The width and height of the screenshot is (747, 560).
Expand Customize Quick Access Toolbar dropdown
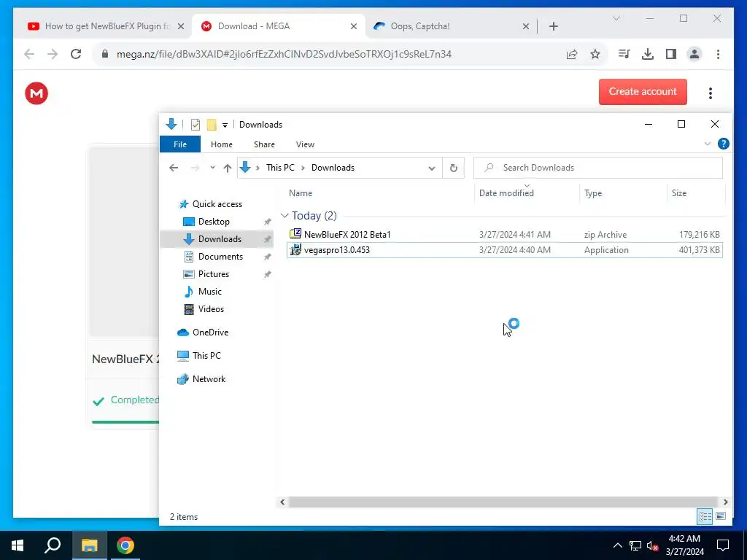(225, 125)
